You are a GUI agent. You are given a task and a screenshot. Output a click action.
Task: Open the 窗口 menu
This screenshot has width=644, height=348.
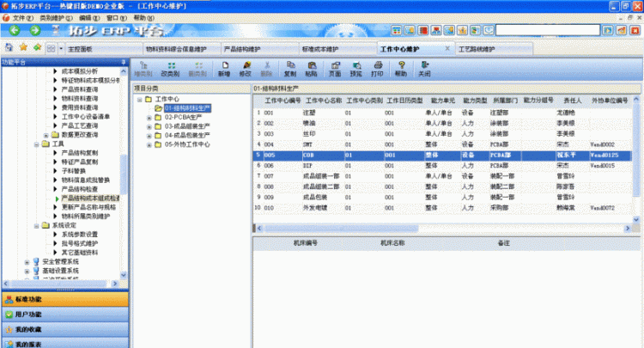117,18
